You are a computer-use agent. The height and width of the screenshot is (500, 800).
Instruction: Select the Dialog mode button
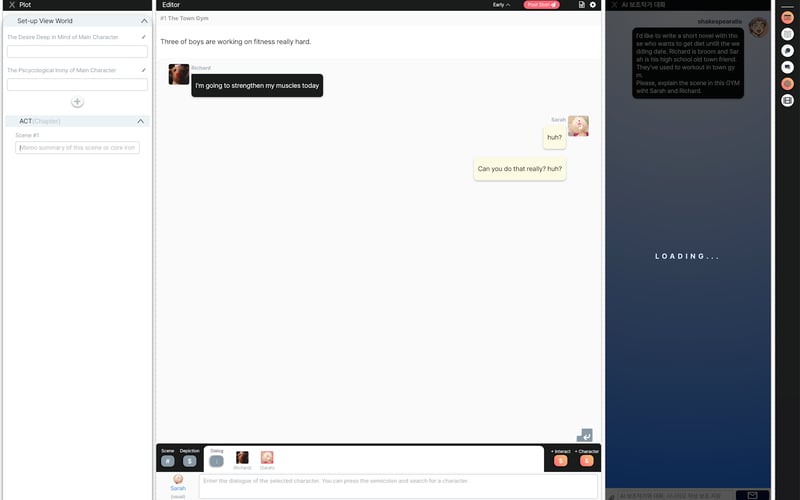click(x=216, y=461)
